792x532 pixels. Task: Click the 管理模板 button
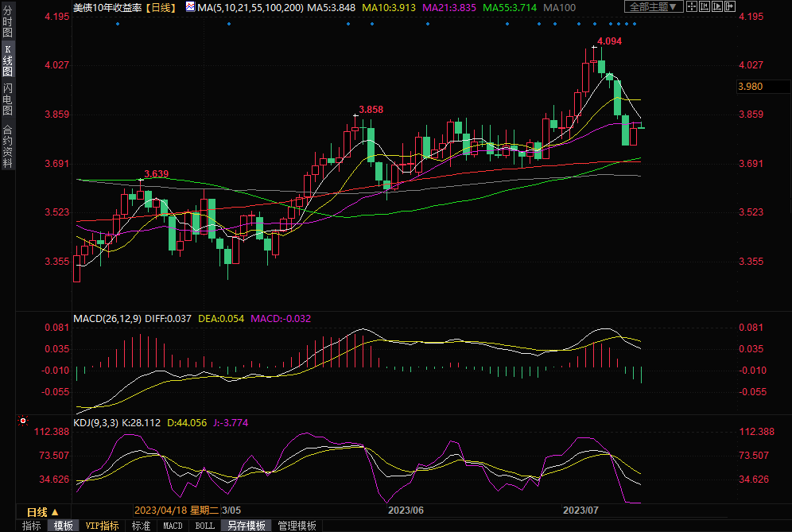coord(296,526)
